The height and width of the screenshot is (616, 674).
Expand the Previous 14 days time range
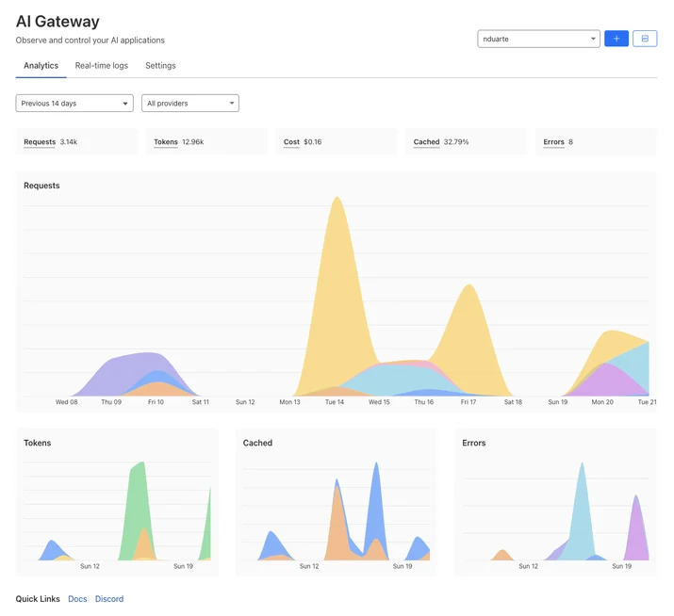pos(74,103)
